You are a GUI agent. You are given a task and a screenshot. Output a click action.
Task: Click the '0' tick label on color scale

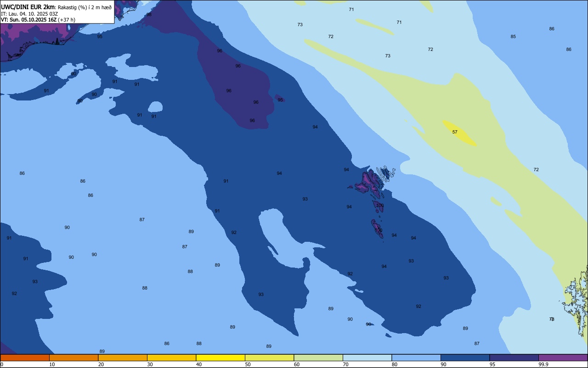(x=2, y=364)
